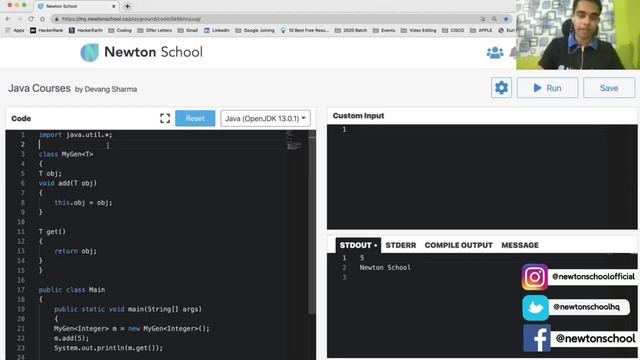Open the 2020 Batch bookmarks folder

(x=351, y=30)
